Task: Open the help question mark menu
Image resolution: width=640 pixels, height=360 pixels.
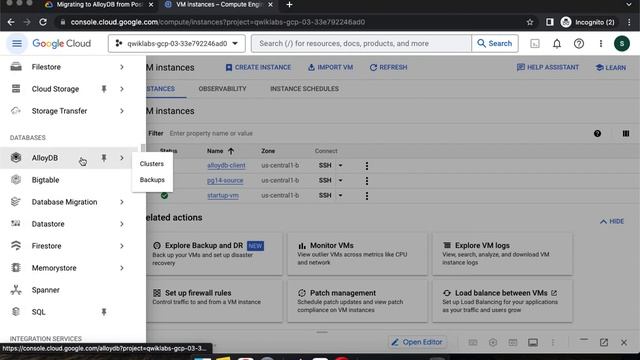Action: [579, 43]
